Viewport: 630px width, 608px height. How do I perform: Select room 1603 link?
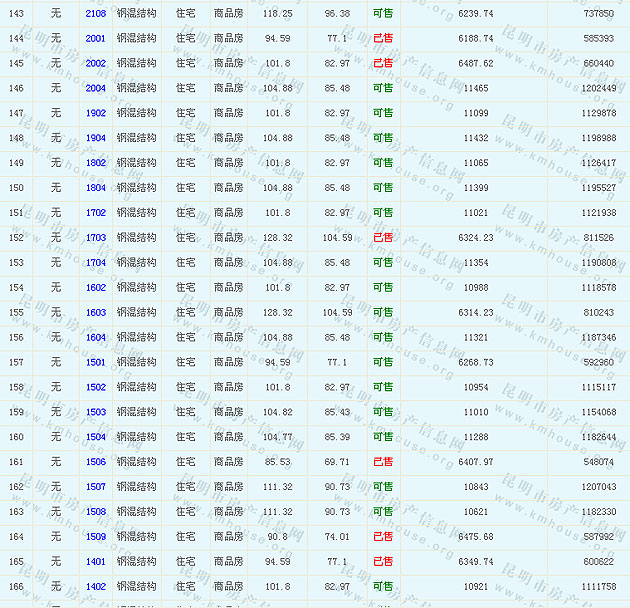coord(96,313)
